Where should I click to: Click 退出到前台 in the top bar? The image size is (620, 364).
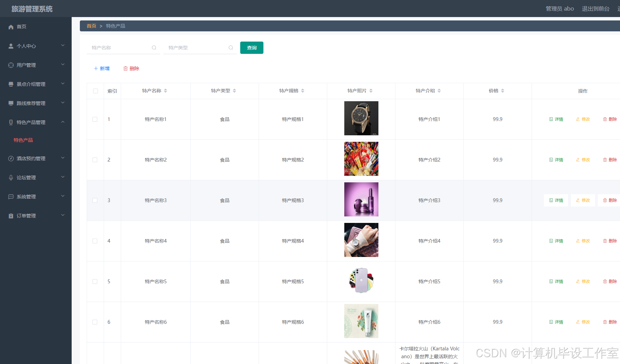(595, 9)
